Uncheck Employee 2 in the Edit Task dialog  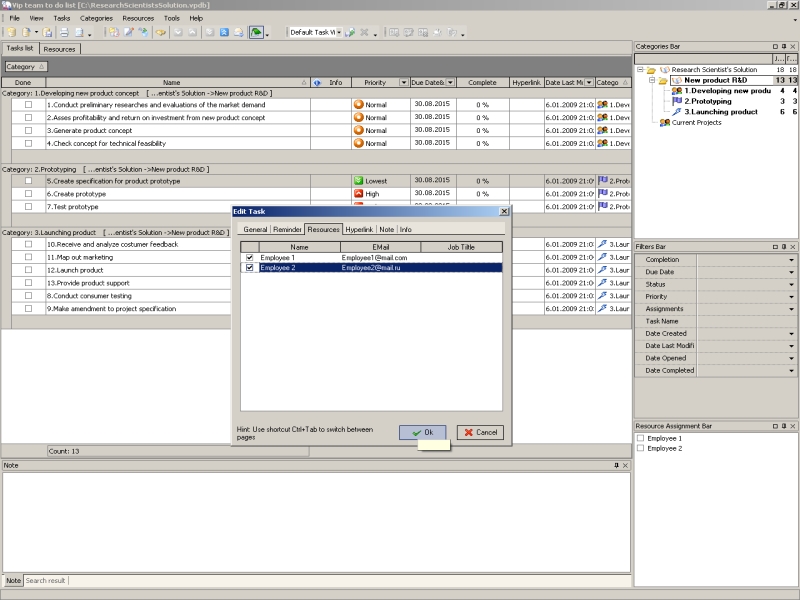click(x=249, y=268)
